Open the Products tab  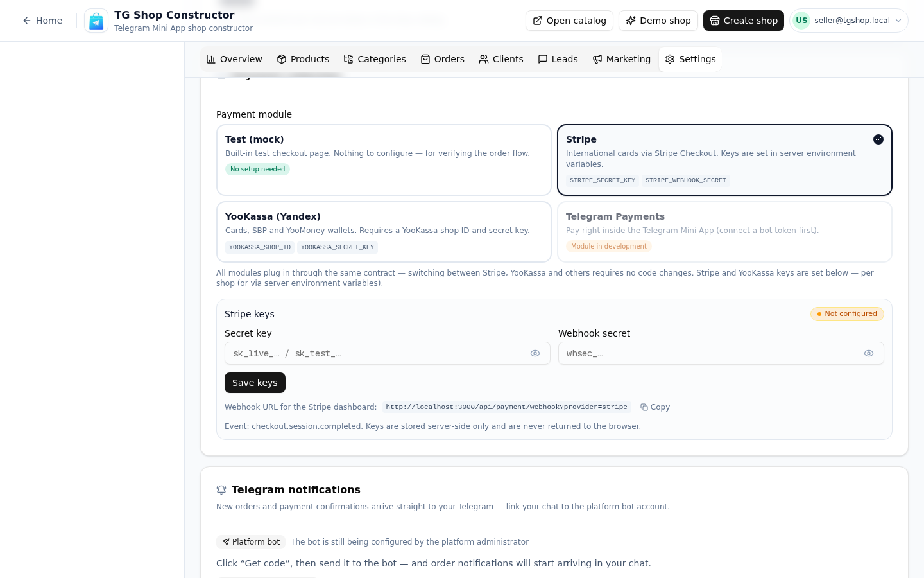tap(303, 59)
